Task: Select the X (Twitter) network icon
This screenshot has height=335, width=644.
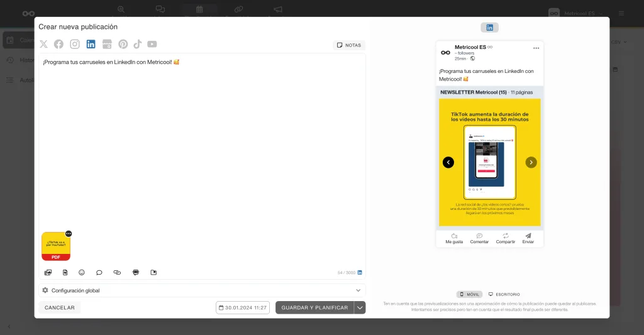Action: (x=43, y=44)
